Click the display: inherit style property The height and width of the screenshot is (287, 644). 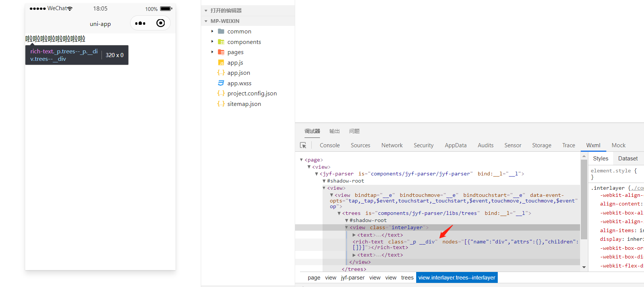(621, 239)
